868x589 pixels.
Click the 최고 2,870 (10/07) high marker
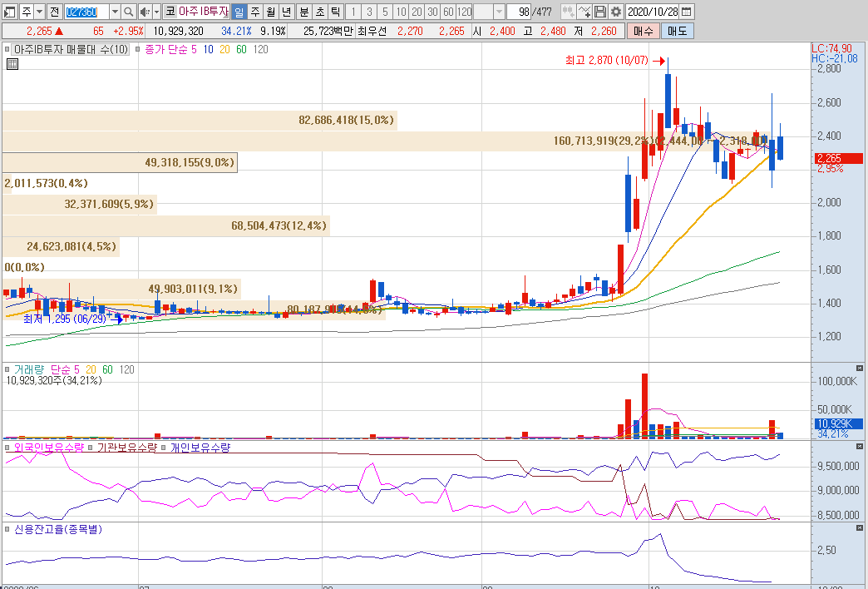pyautogui.click(x=614, y=61)
